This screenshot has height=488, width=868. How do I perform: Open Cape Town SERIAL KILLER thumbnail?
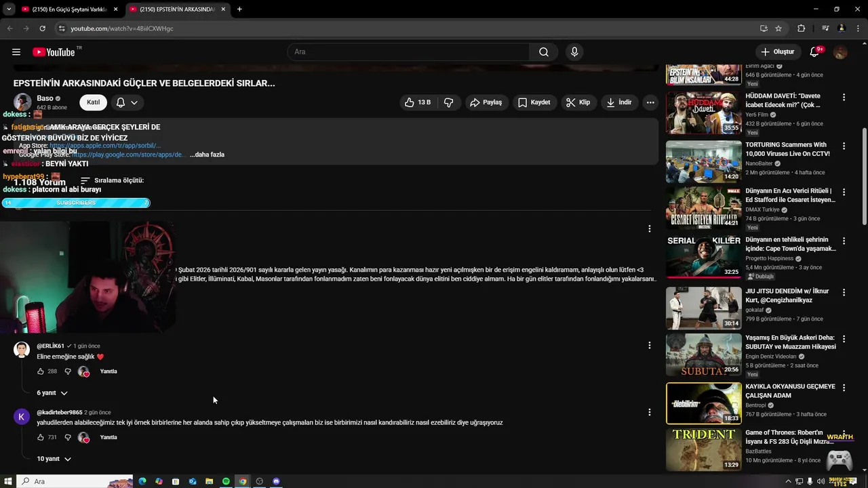[x=704, y=256]
